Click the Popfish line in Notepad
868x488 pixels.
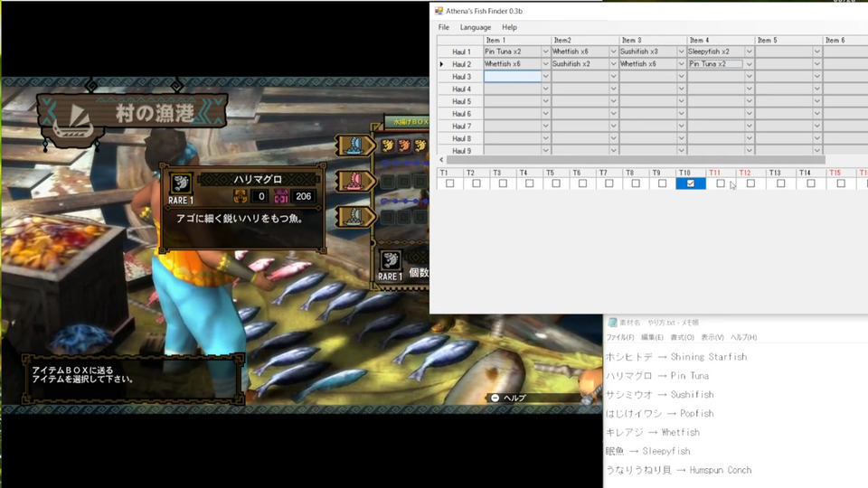click(x=659, y=413)
